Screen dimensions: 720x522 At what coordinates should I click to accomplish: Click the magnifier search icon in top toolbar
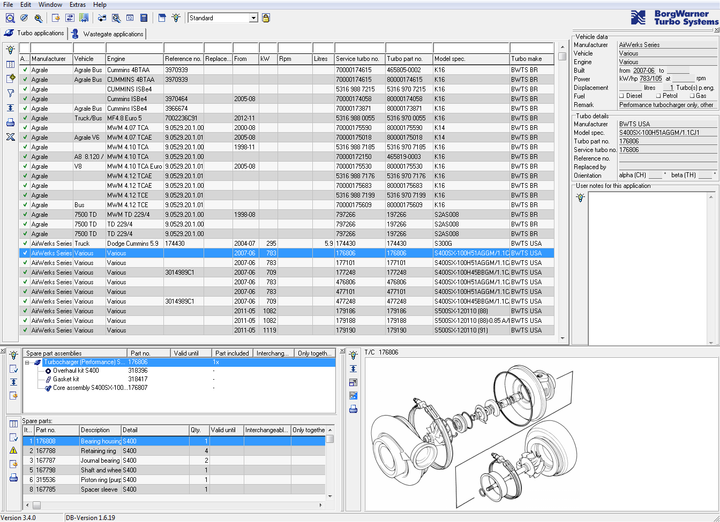[x=10, y=18]
